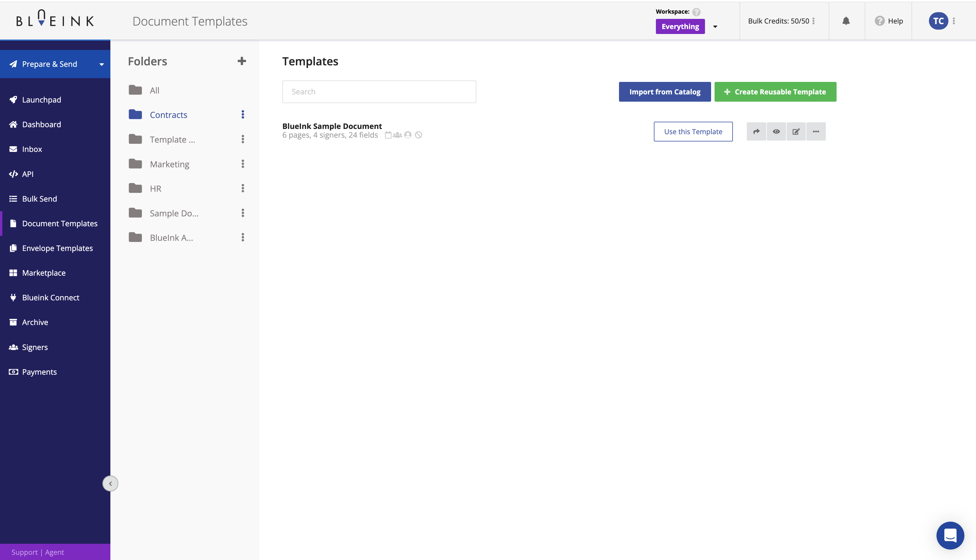Select the Contracts folder
976x560 pixels.
(168, 115)
